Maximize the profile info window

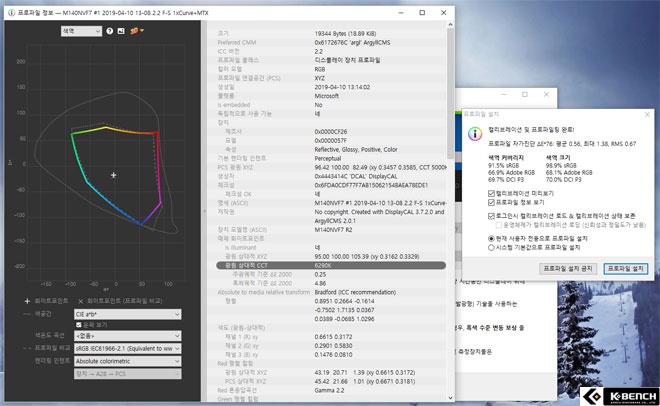pos(422,13)
